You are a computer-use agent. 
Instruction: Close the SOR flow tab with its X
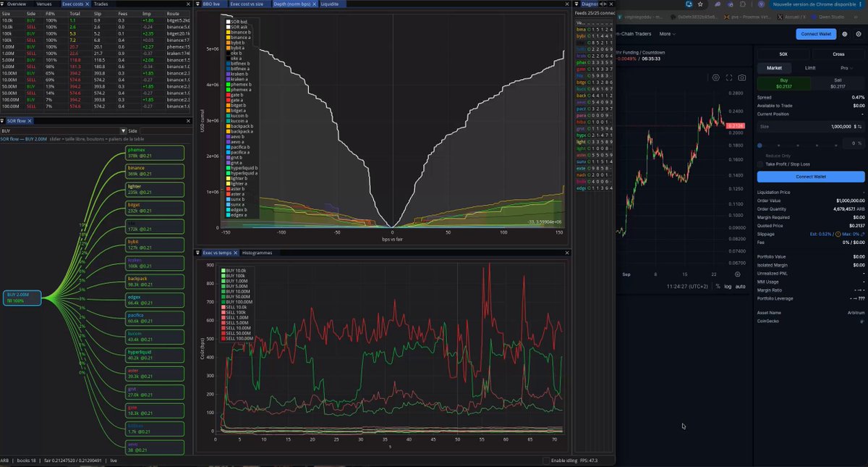[30, 121]
